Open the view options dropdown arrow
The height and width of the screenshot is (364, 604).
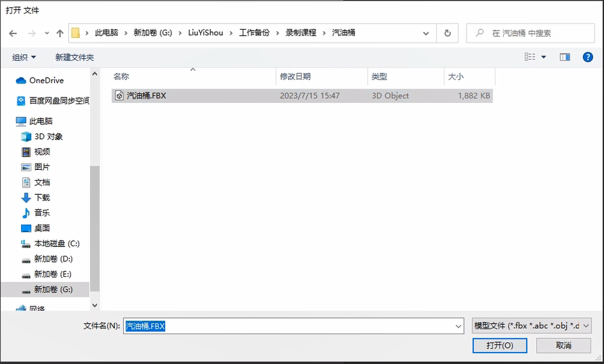(x=544, y=58)
